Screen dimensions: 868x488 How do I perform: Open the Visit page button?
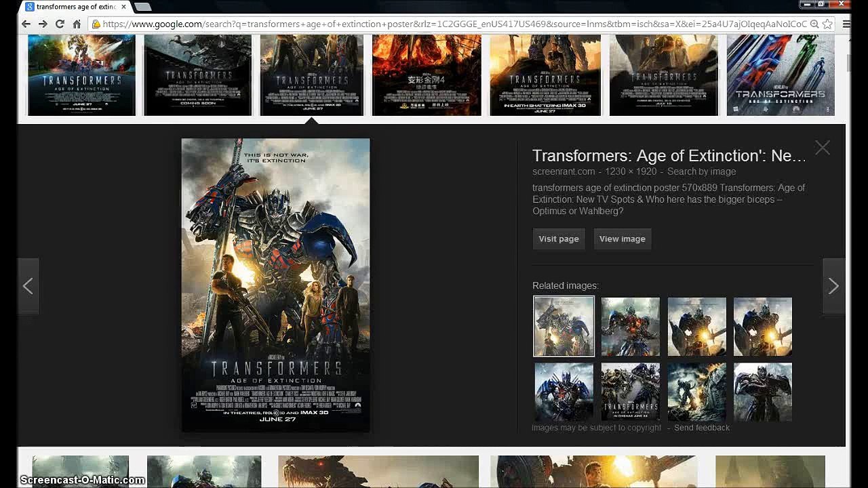point(559,239)
